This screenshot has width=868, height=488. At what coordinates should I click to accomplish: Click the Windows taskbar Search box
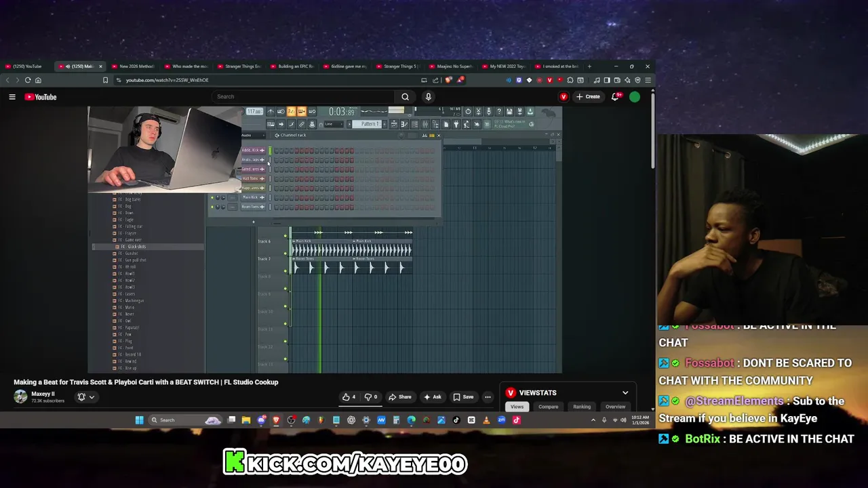pyautogui.click(x=185, y=420)
